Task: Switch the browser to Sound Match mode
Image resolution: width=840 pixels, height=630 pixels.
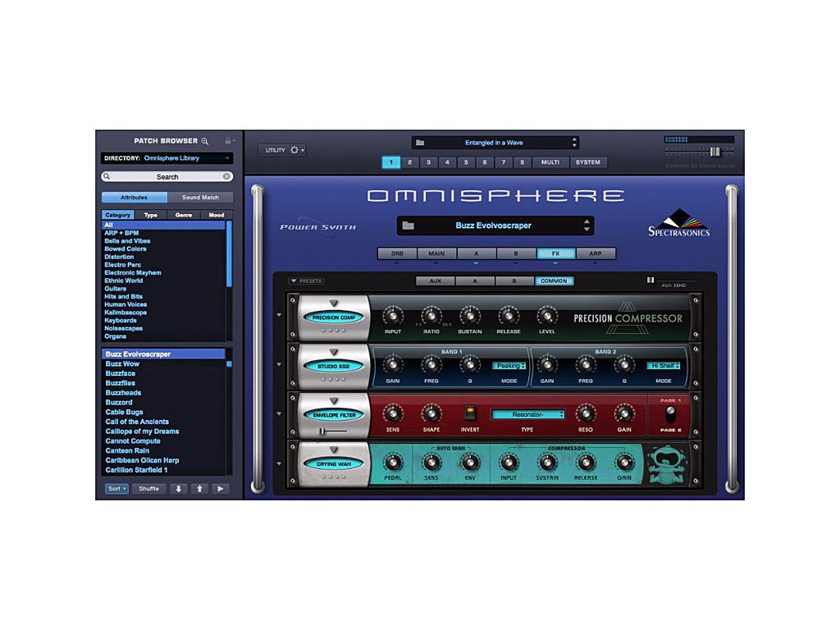Action: point(200,197)
